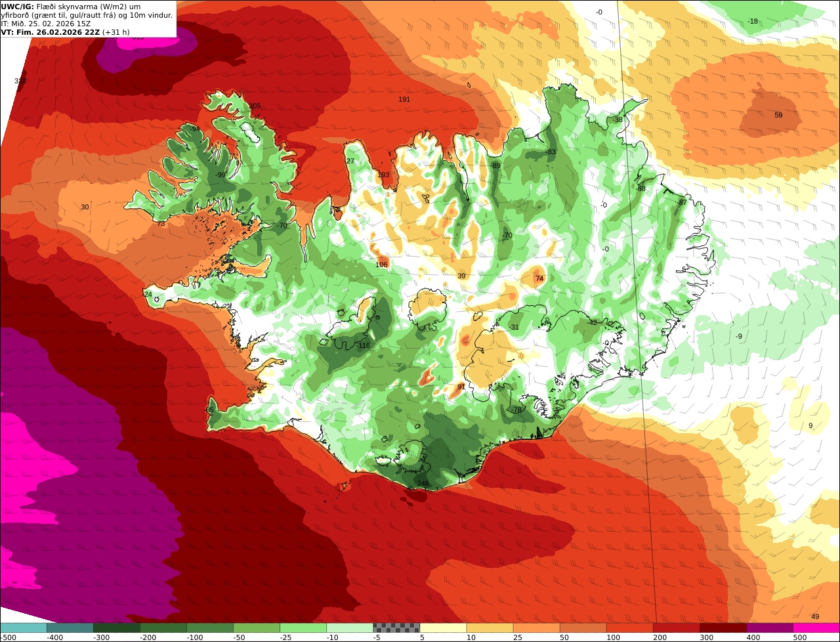Select the checkered legend swatch between -5 and 5
The image size is (840, 642).
click(x=396, y=628)
